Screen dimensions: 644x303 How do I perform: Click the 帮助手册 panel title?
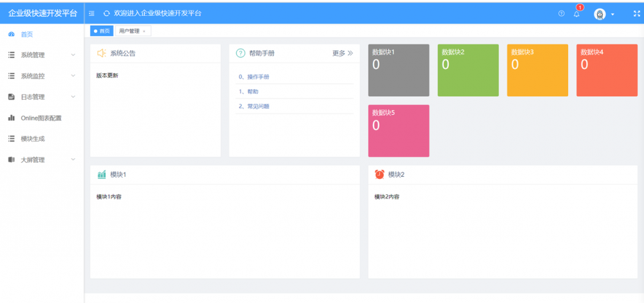(261, 53)
